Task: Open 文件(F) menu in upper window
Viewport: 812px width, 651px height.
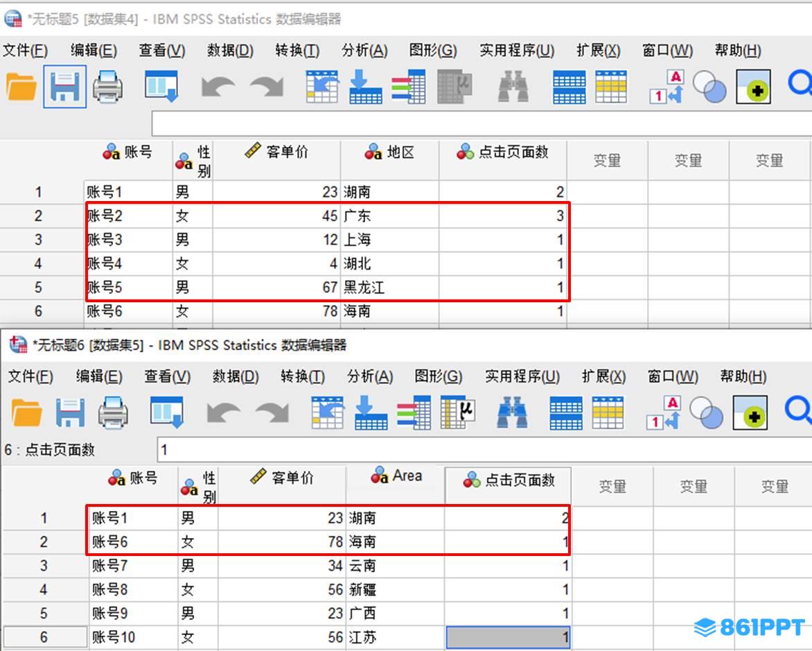Action: [x=26, y=51]
